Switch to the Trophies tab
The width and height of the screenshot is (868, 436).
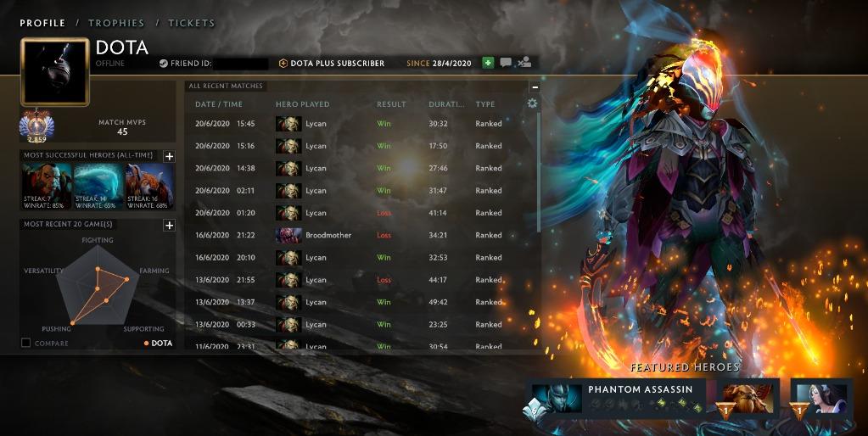pyautogui.click(x=116, y=23)
